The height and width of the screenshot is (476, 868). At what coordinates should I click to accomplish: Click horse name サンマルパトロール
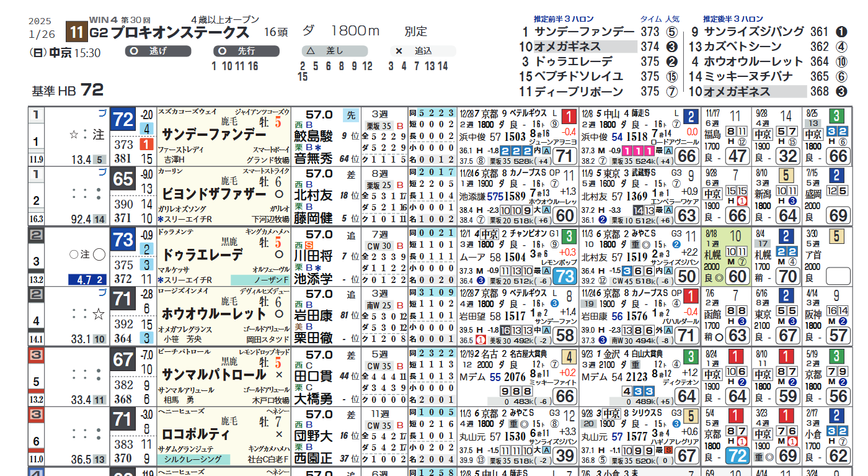(x=213, y=375)
